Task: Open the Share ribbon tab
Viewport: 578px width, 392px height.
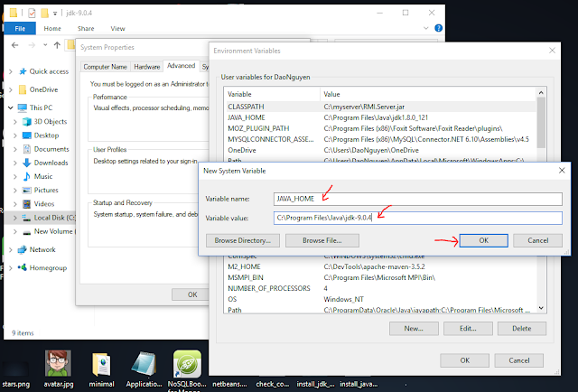Action: 86,28
